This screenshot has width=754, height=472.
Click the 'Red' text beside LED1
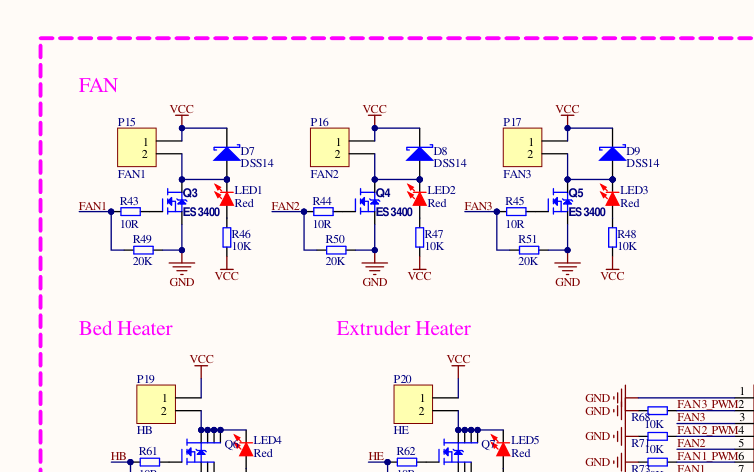[244, 203]
